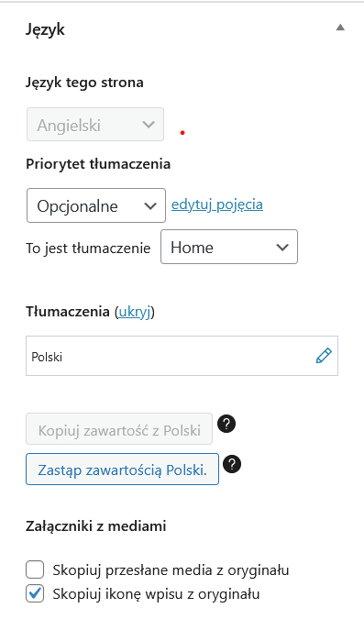This screenshot has width=364, height=630.
Task: Open help icon beside Kopiuj zawartość button
Action: coord(226,424)
